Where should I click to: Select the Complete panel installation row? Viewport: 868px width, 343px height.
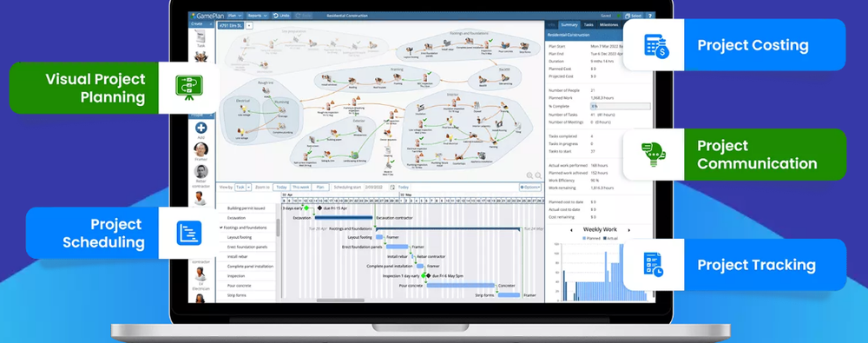pyautogui.click(x=247, y=266)
